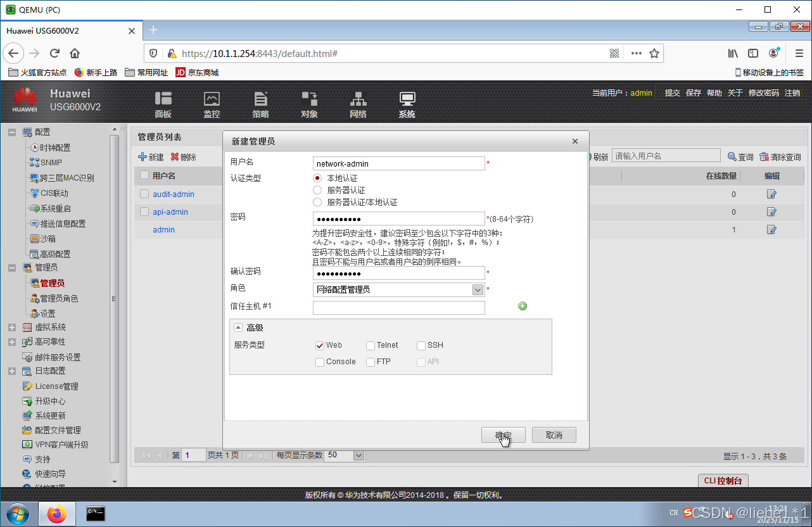
Task: Click the 注销 logout link
Action: click(792, 92)
